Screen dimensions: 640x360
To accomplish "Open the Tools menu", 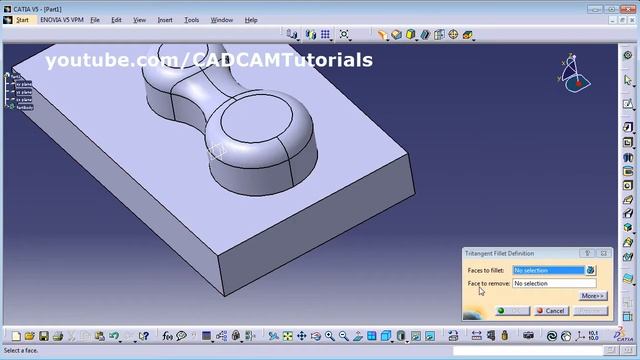I will [191, 20].
